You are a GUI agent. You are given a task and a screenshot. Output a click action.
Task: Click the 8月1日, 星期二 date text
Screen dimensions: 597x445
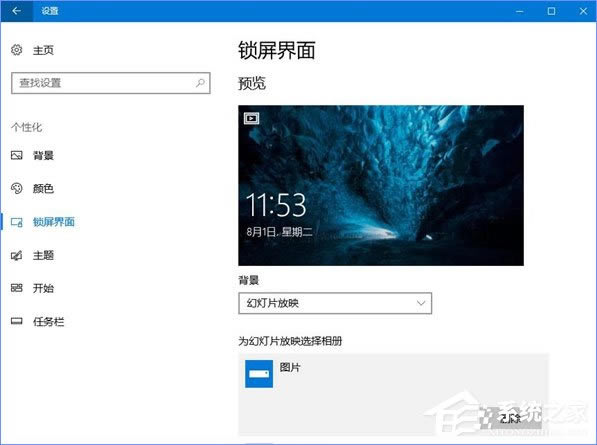(x=279, y=231)
